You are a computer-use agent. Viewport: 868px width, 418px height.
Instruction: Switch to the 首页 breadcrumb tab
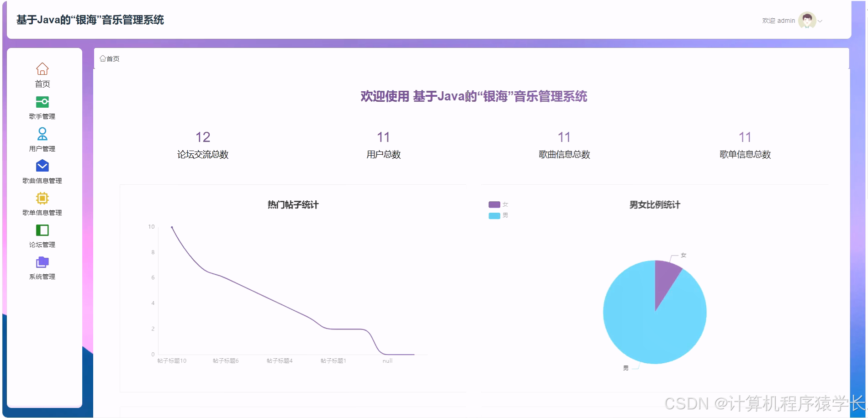click(x=110, y=58)
